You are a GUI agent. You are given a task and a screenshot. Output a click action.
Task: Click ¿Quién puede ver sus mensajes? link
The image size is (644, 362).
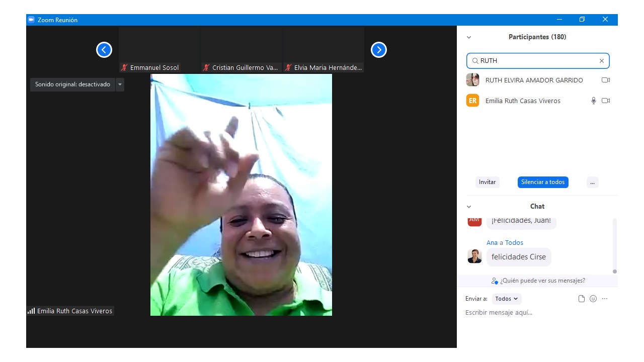pos(538,281)
